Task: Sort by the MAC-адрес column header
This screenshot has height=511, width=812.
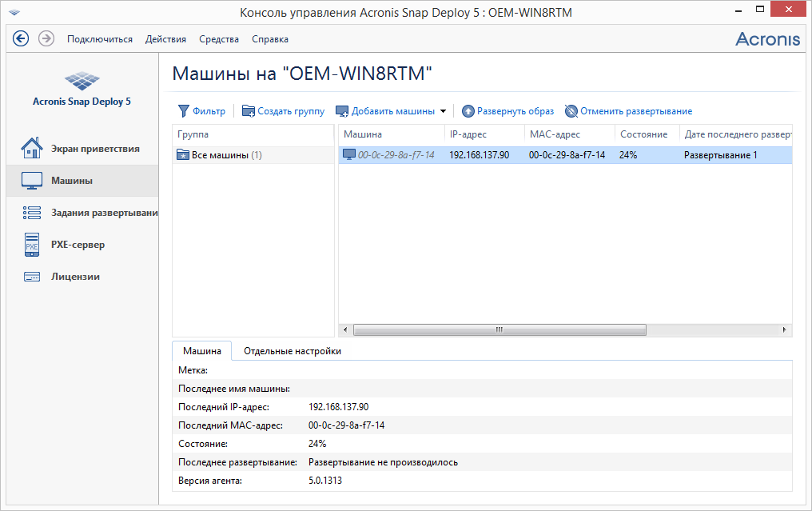Action: 570,134
